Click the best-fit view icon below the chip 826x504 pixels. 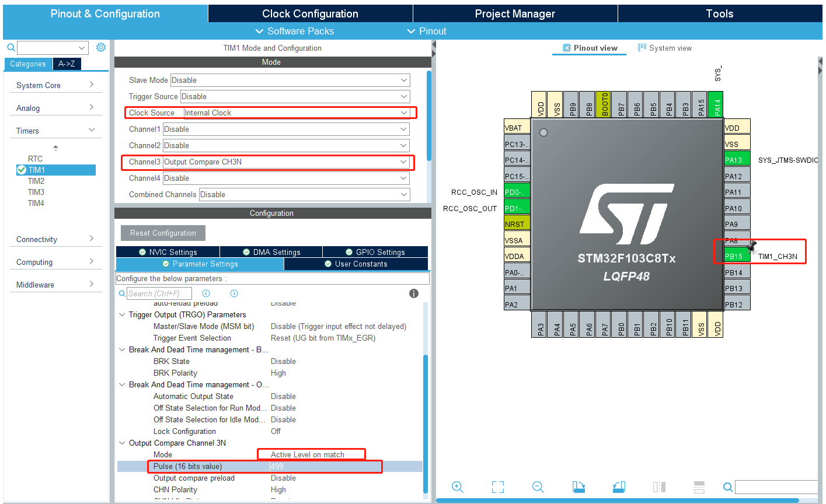coord(497,487)
